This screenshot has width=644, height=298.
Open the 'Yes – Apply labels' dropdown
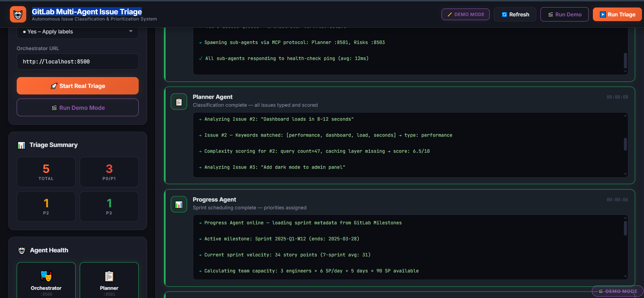point(78,32)
